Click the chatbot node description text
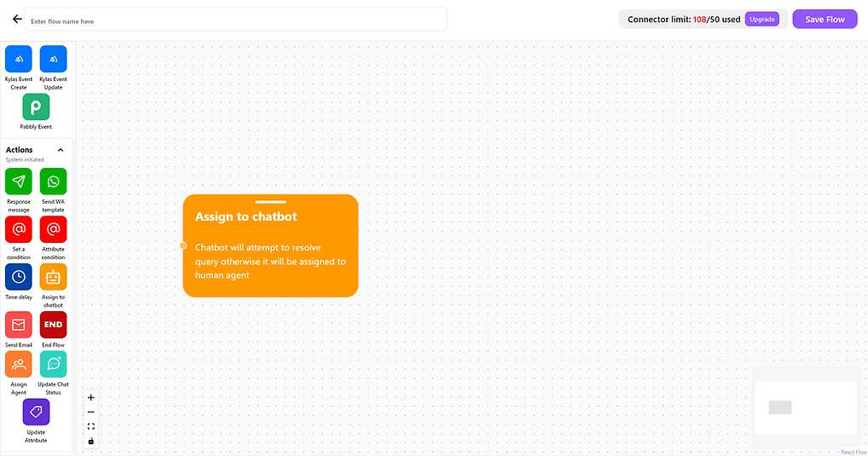The image size is (868, 456). click(x=270, y=261)
